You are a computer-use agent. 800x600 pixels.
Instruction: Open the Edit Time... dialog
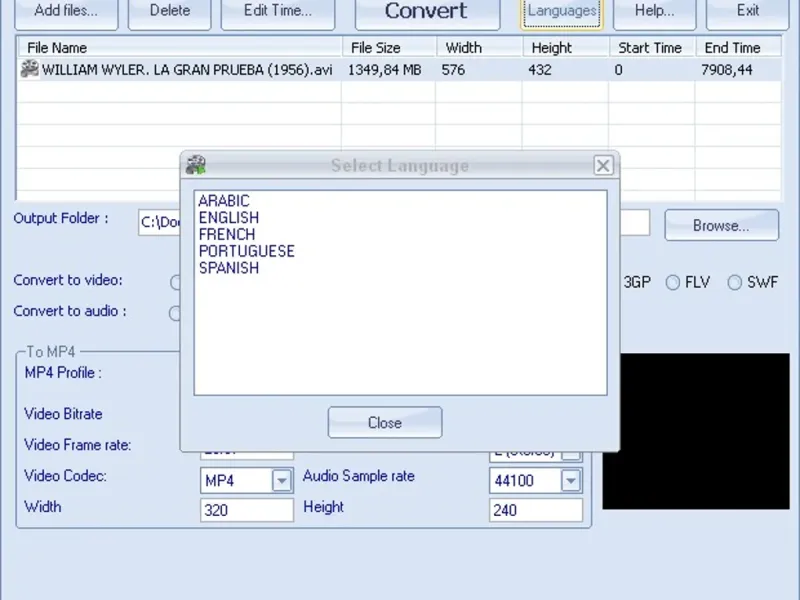click(x=278, y=12)
